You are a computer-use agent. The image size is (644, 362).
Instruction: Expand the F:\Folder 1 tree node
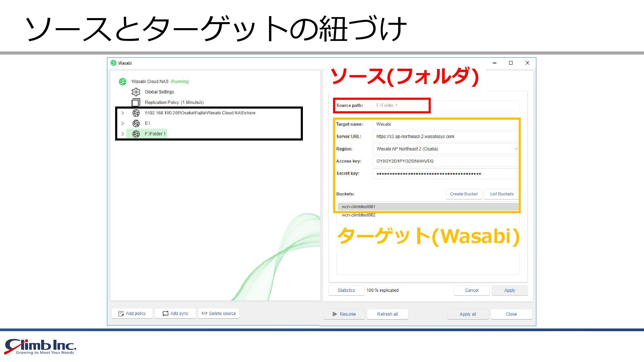[123, 134]
